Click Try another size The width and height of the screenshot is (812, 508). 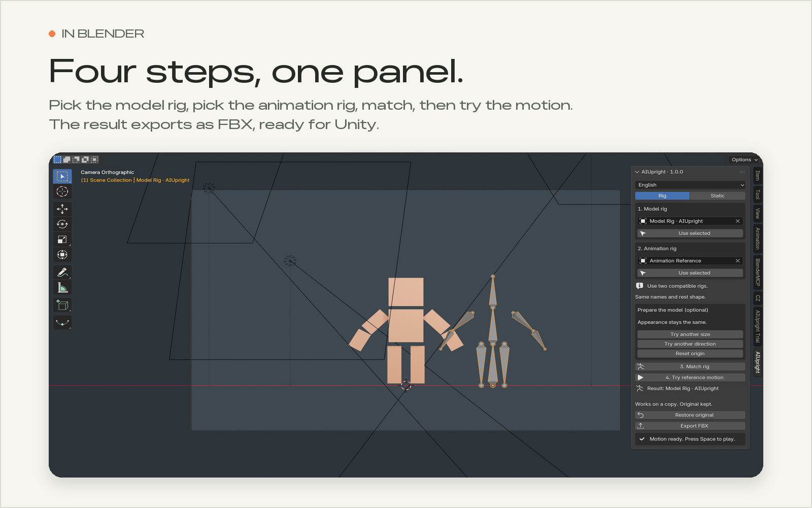[690, 334]
